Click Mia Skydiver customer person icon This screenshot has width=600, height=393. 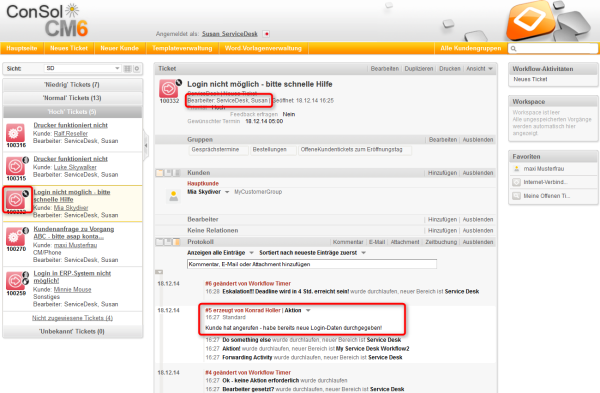[x=174, y=196]
